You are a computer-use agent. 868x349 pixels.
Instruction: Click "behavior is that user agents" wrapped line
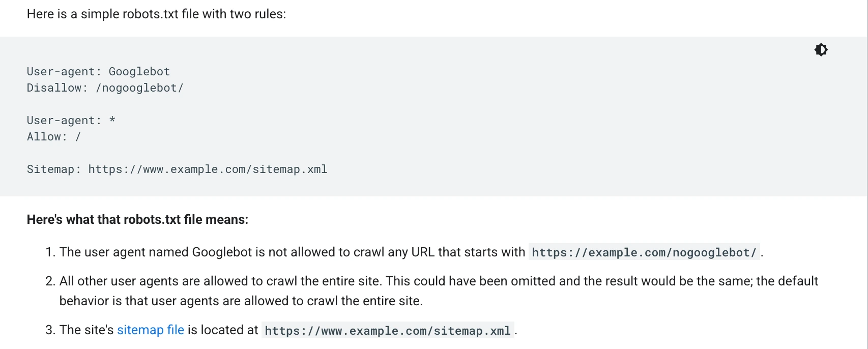135,301
